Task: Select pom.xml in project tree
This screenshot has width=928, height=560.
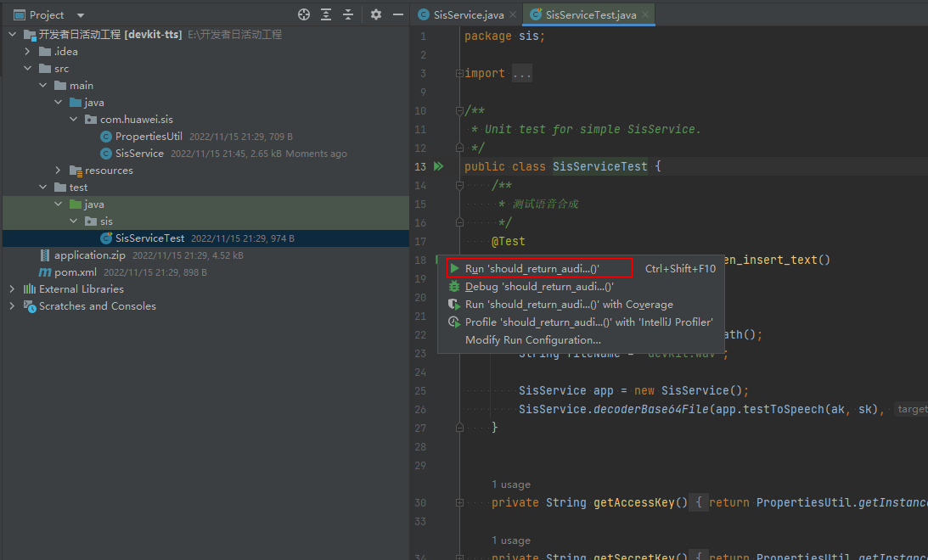Action: 75,272
